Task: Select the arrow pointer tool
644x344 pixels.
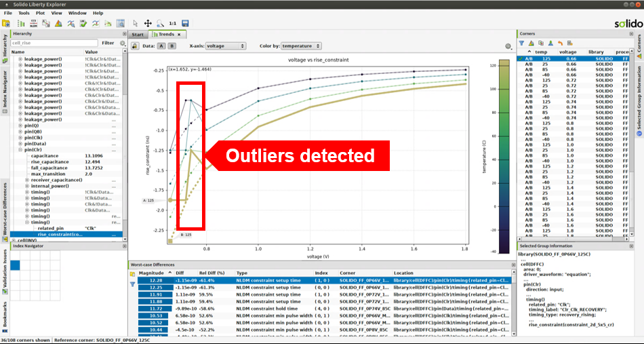Action: click(136, 24)
